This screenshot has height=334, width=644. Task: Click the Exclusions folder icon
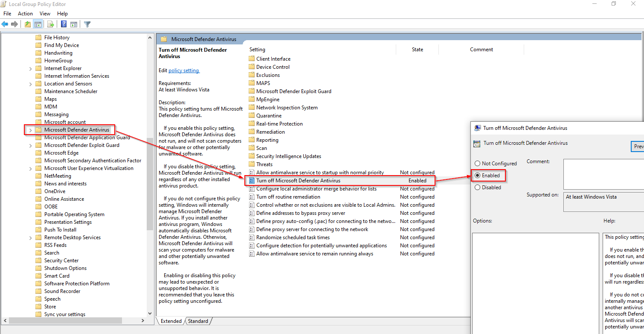[252, 75]
